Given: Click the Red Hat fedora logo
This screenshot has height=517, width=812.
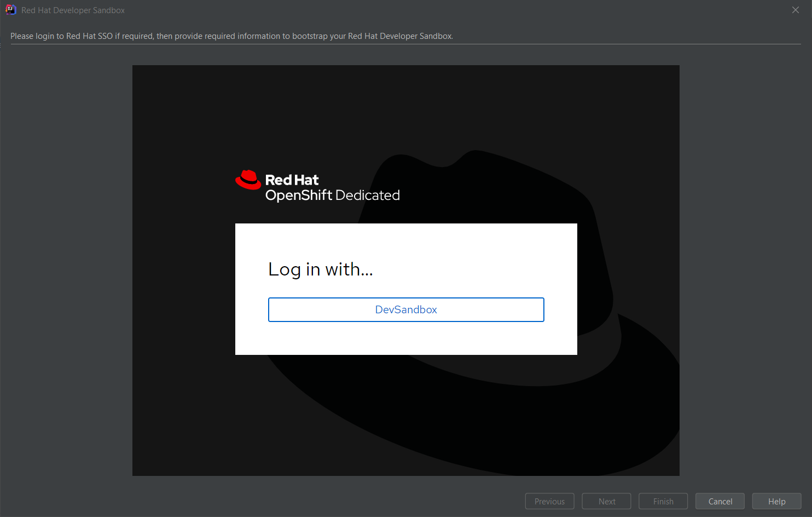Looking at the screenshot, I should point(248,180).
